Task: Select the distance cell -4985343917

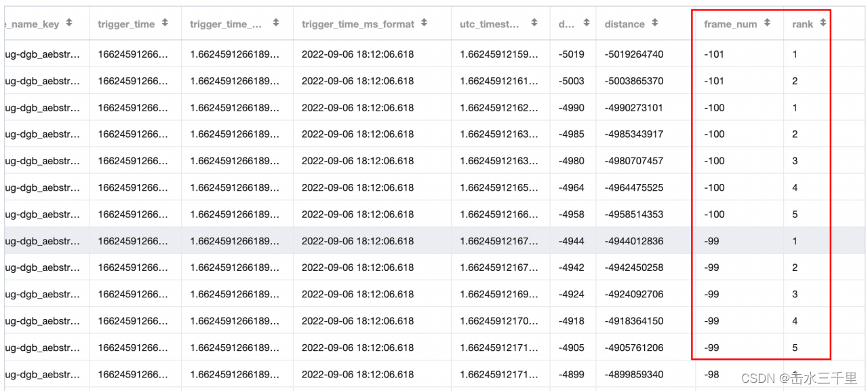Action: coord(634,134)
